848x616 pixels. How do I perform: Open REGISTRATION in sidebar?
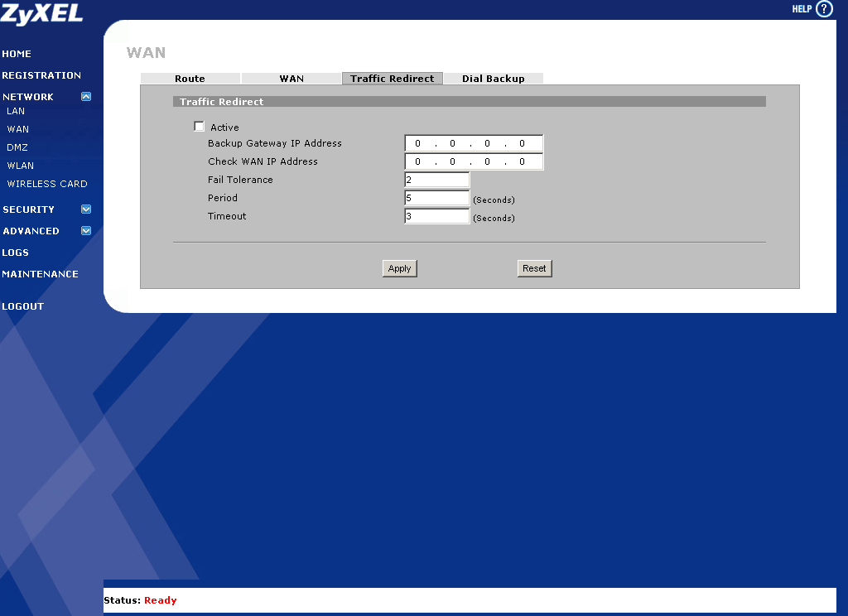tap(41, 75)
